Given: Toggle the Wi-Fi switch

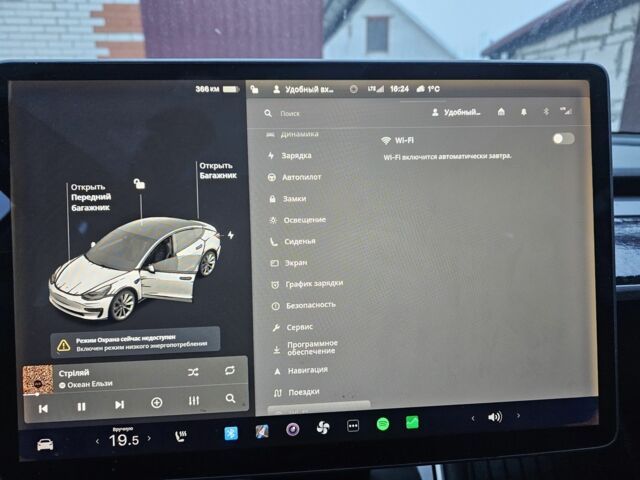Looking at the screenshot, I should tap(563, 139).
